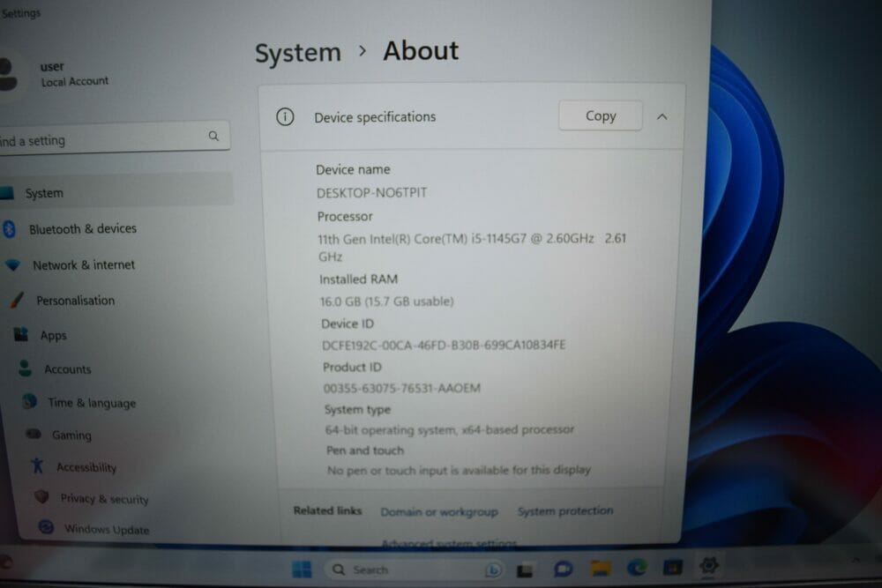Open Domain or workgroup link
882x588 pixels.
click(438, 512)
